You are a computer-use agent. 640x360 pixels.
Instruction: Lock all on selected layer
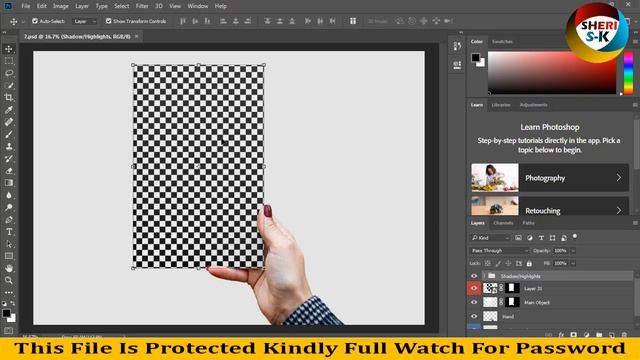pyautogui.click(x=529, y=264)
